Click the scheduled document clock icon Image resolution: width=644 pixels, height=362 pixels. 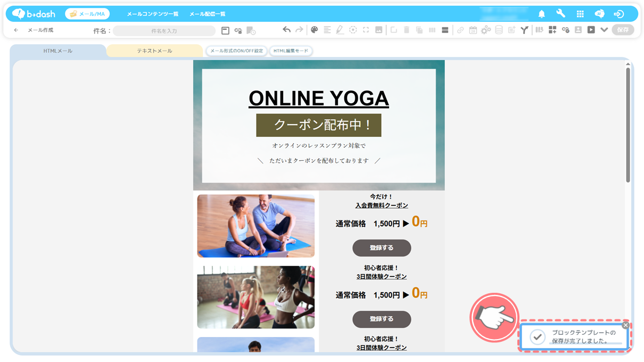coord(251,31)
